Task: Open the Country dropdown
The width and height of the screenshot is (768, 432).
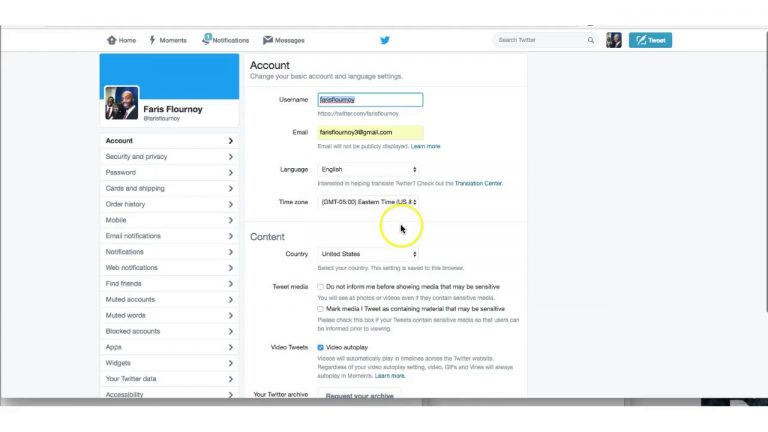Action: click(x=368, y=254)
